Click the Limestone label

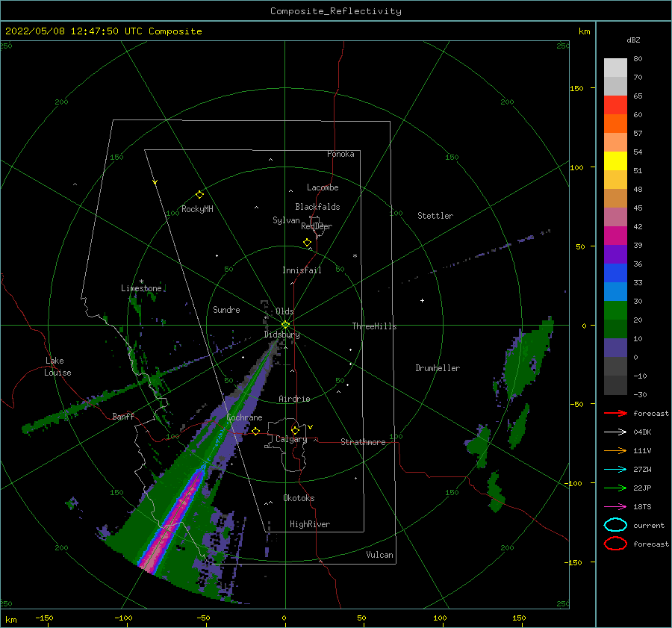[x=141, y=288]
